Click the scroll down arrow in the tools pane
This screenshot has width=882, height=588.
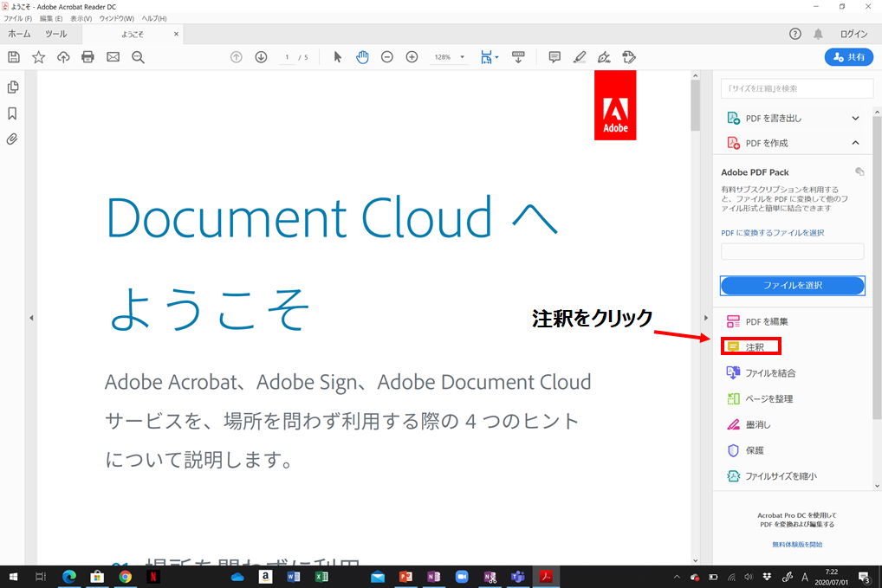(x=877, y=486)
